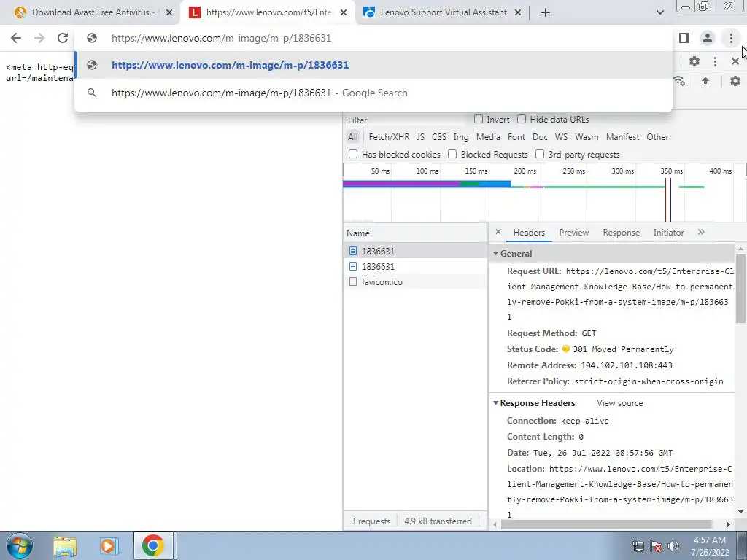Image resolution: width=747 pixels, height=560 pixels.
Task: Toggle the Invert checkbox
Action: point(479,119)
